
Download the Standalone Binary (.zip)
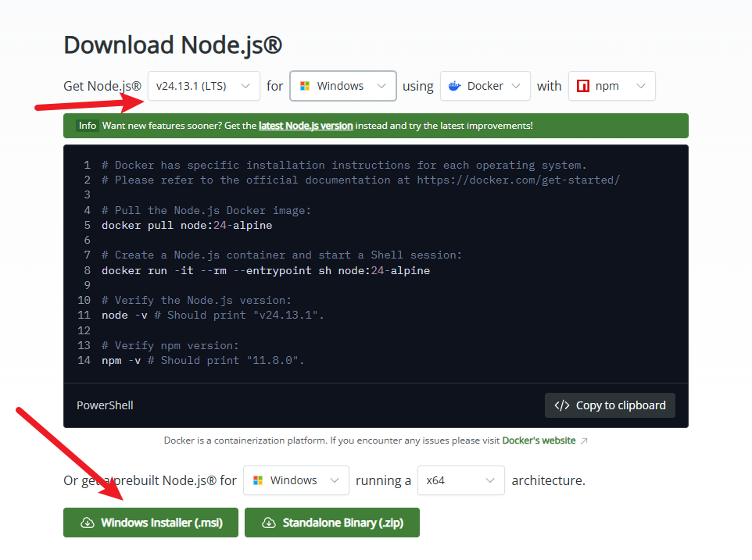[x=332, y=523]
